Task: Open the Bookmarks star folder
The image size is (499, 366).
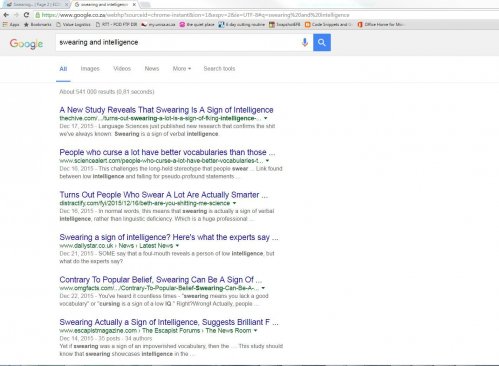Action: (x=38, y=25)
